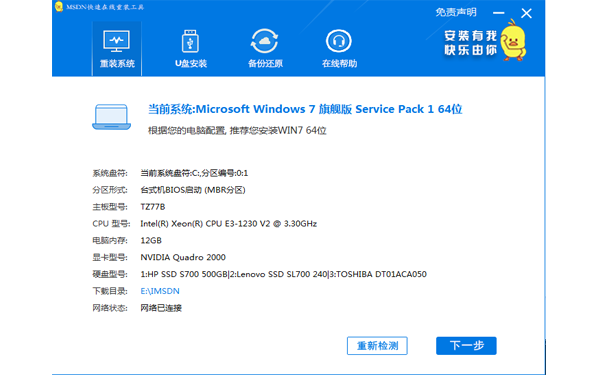Select the 12GB memory value

(151, 240)
